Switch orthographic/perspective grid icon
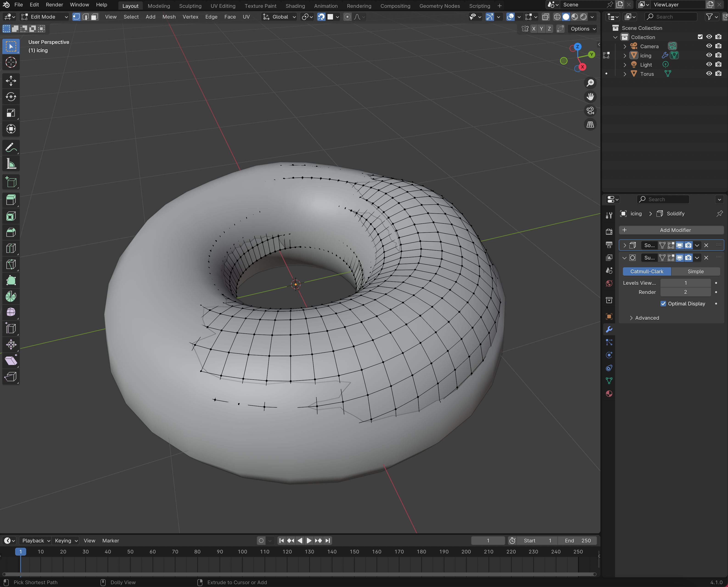 click(x=590, y=124)
